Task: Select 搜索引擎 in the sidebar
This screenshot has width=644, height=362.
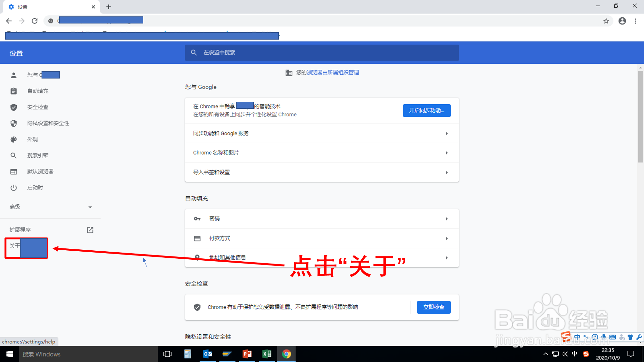Action: (x=38, y=155)
